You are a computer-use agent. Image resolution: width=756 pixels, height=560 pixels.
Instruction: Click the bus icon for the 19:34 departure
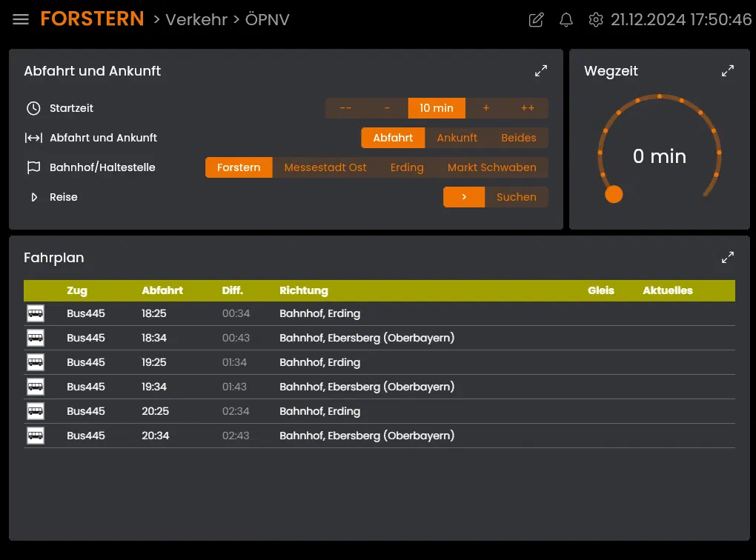(x=35, y=387)
